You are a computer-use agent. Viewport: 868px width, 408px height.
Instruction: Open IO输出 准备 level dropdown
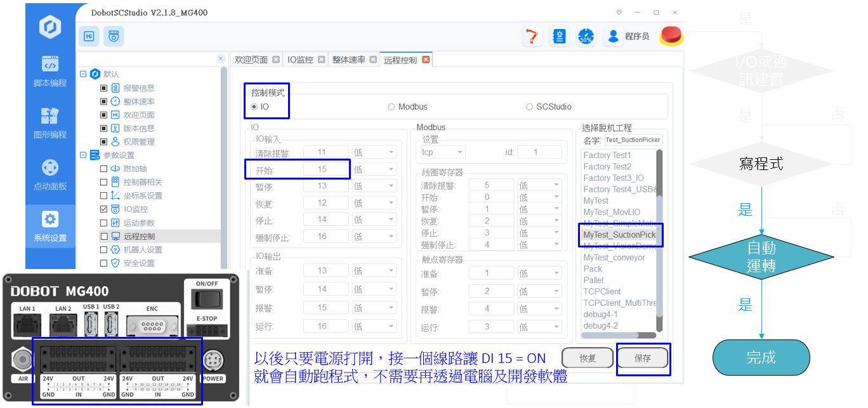click(375, 270)
